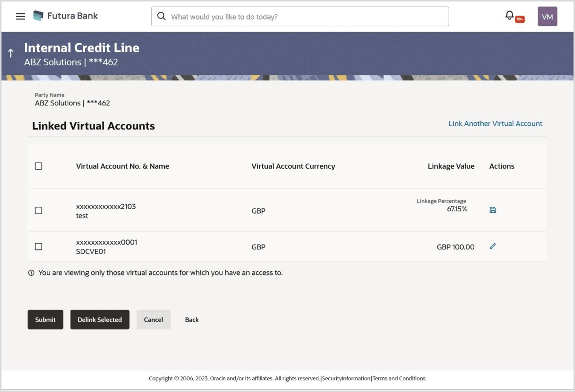
Task: Click the magnifying glass search icon
Action: click(161, 16)
